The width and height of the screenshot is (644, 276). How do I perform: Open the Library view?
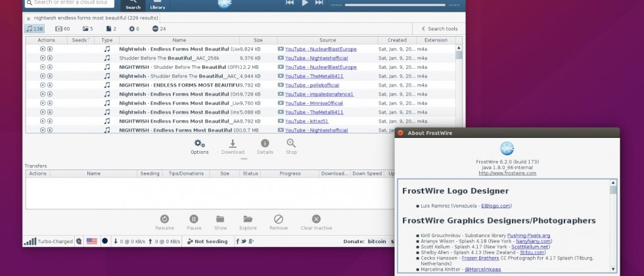coord(158,4)
